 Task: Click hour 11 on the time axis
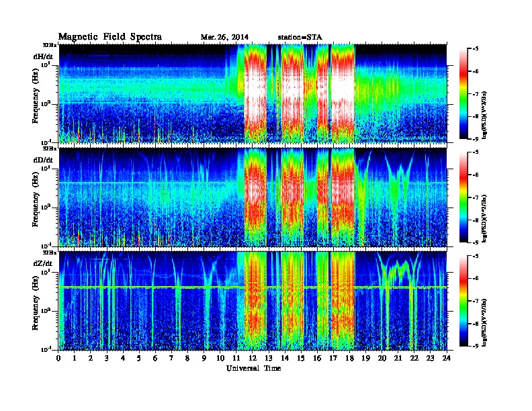coord(236,359)
